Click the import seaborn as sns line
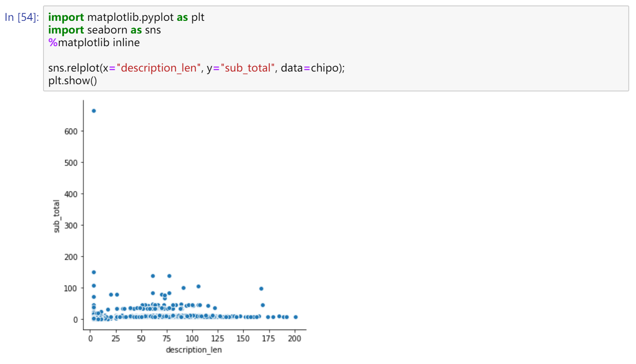 104,30
